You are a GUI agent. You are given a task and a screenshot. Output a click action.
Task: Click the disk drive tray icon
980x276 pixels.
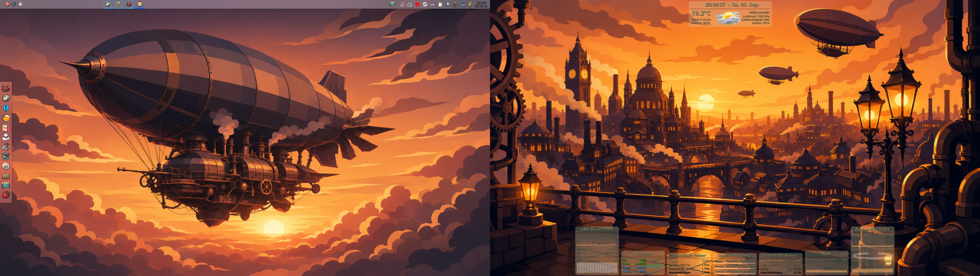click(x=463, y=5)
